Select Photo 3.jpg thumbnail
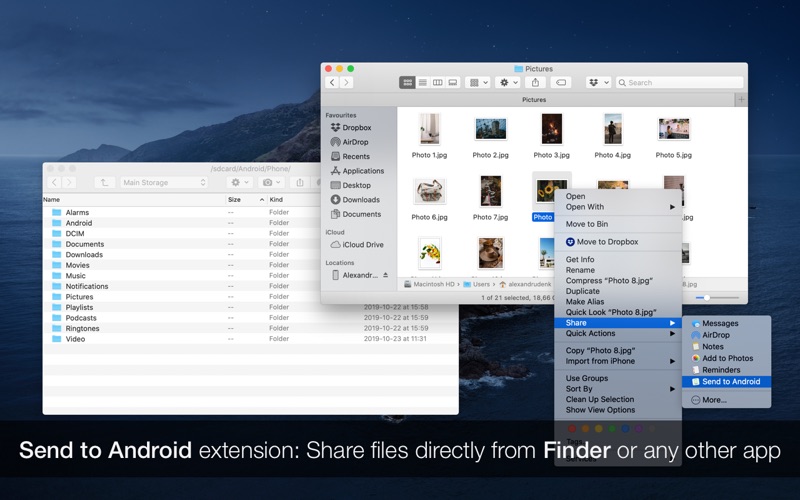The height and width of the screenshot is (500, 800). point(552,130)
